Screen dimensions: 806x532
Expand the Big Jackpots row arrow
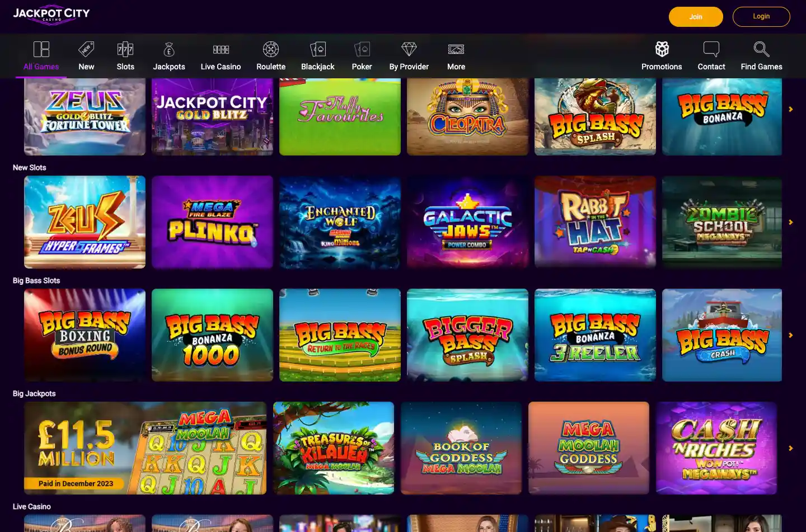(790, 448)
